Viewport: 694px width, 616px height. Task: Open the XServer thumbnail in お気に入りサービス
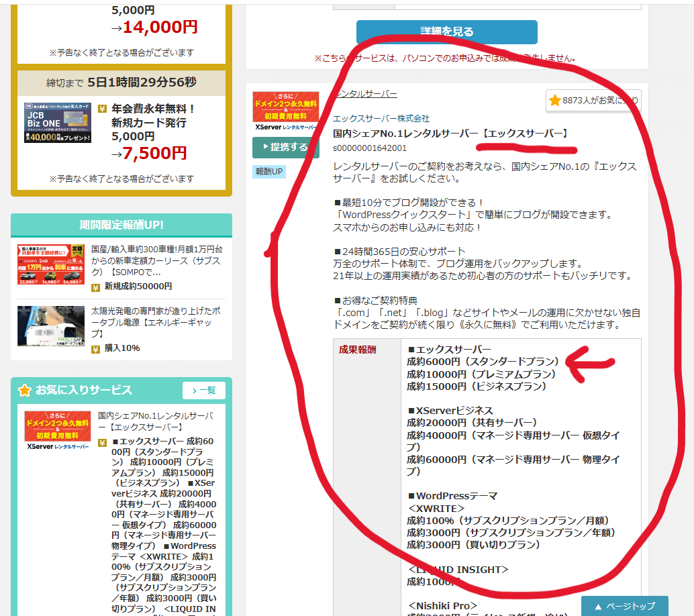[58, 431]
